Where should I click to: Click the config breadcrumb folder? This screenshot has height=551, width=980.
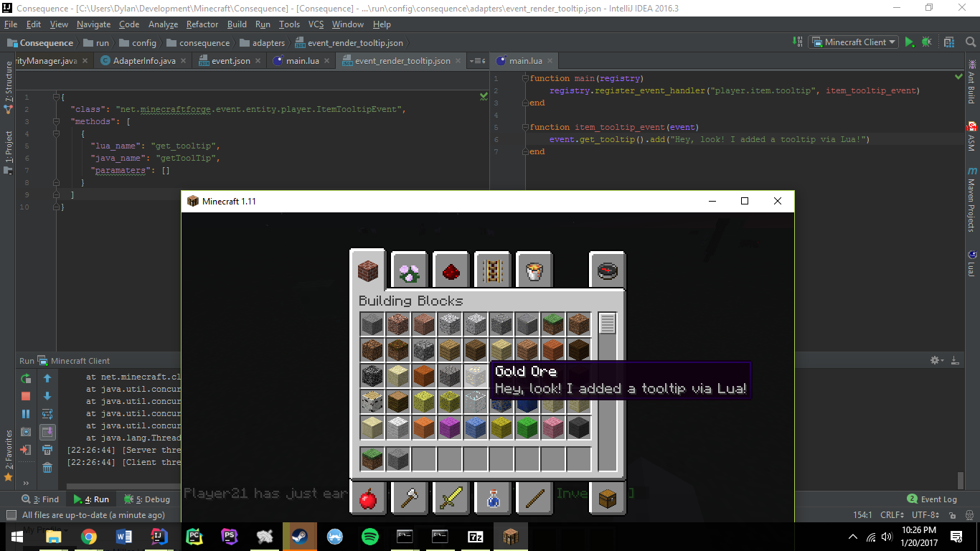click(138, 43)
